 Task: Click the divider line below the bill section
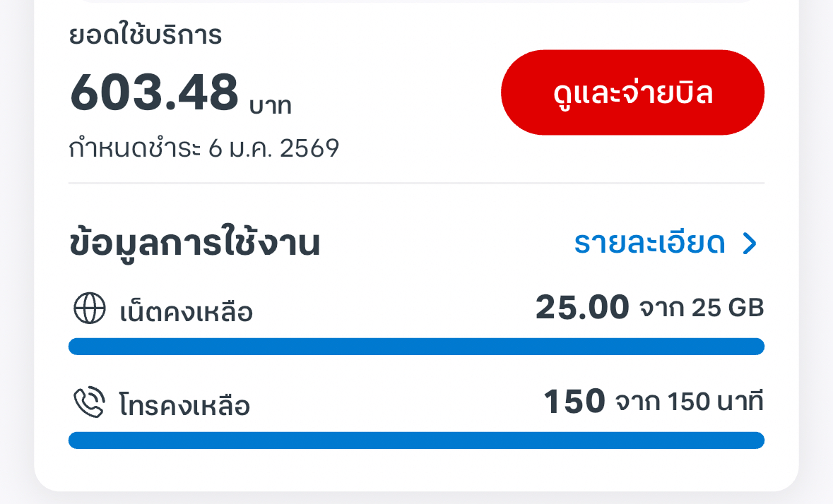click(x=416, y=184)
